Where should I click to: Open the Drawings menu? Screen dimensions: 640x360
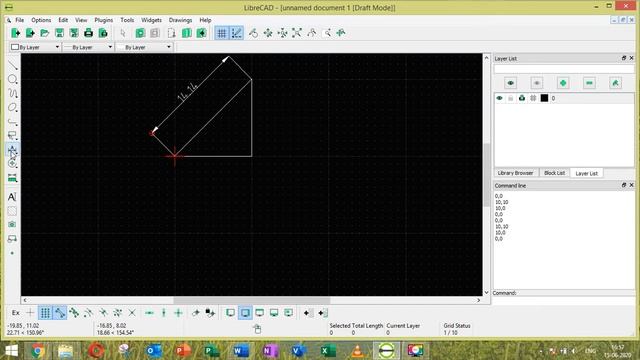click(x=180, y=20)
